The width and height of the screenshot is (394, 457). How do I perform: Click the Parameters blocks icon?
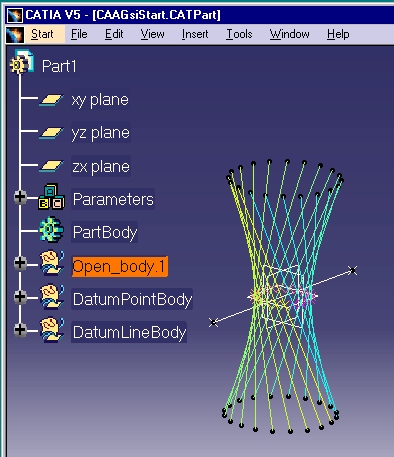[x=51, y=197]
